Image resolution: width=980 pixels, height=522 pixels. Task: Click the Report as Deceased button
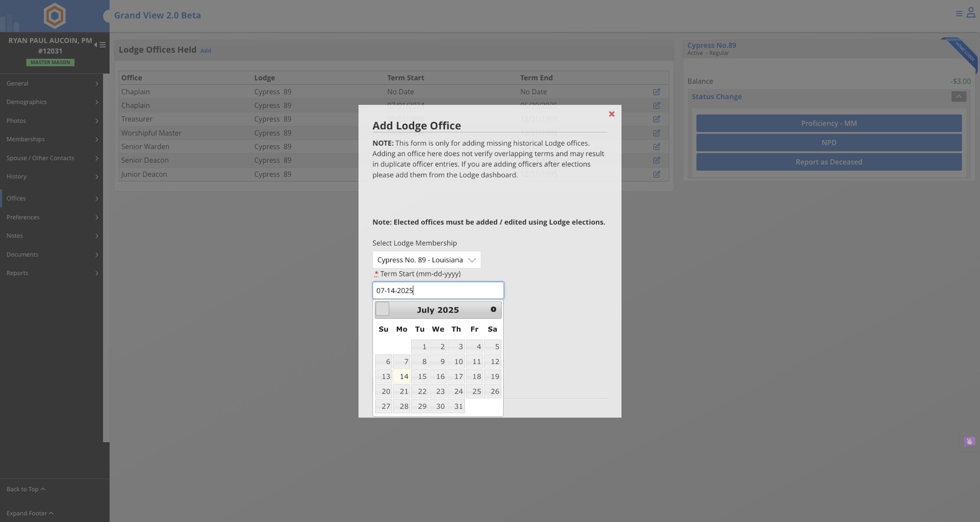828,162
